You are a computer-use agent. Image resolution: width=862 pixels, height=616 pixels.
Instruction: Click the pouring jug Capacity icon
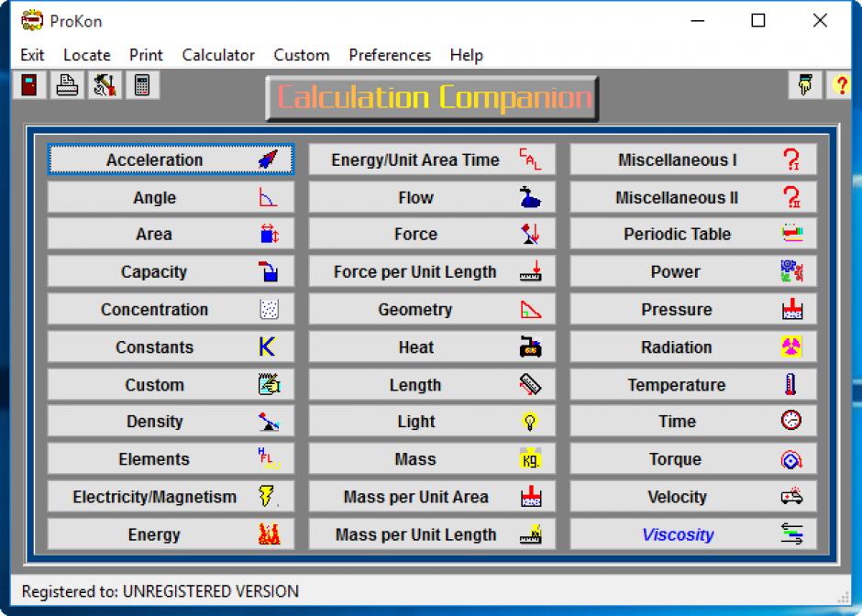tap(269, 271)
